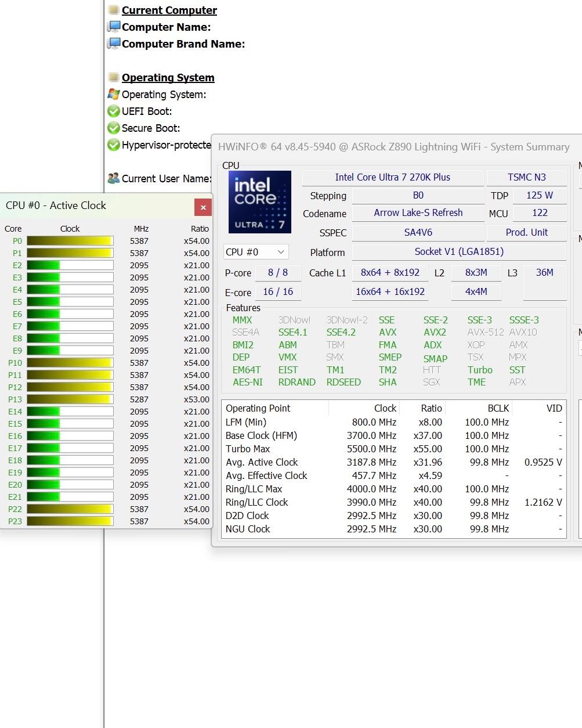Click the D2D Clock row
Screen dimensions: 582x728
pos(394,516)
